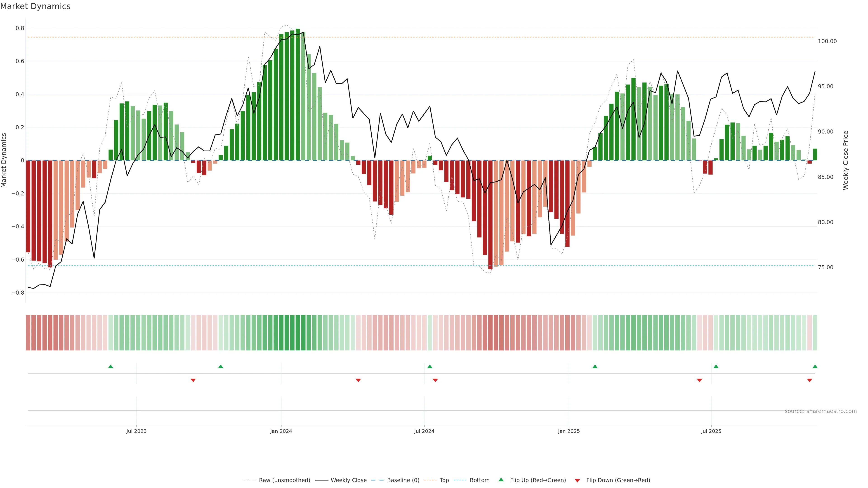Toggle the Weekly Close legend entry
Viewport: 868px width, 488px height.
point(348,480)
